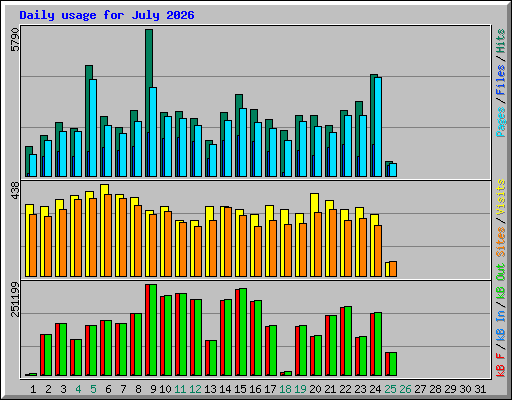Click day 19 on the date axis
Screen dimensions: 512x400
click(x=300, y=389)
